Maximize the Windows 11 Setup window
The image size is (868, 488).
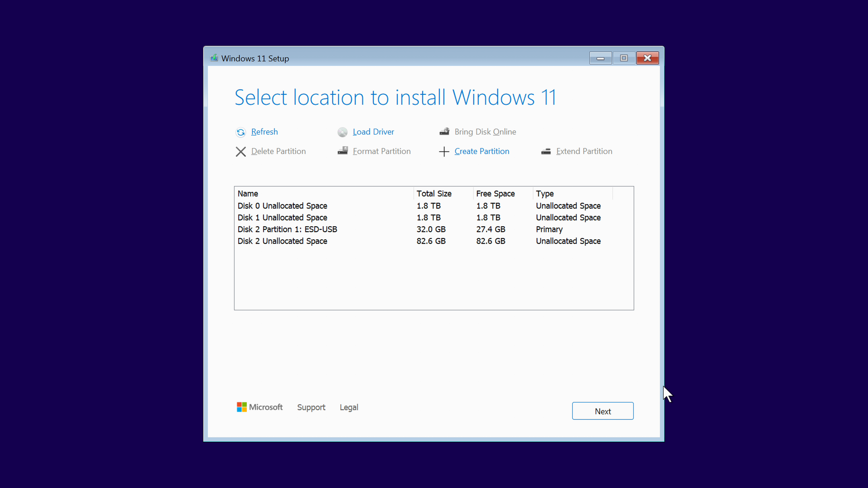pos(624,58)
